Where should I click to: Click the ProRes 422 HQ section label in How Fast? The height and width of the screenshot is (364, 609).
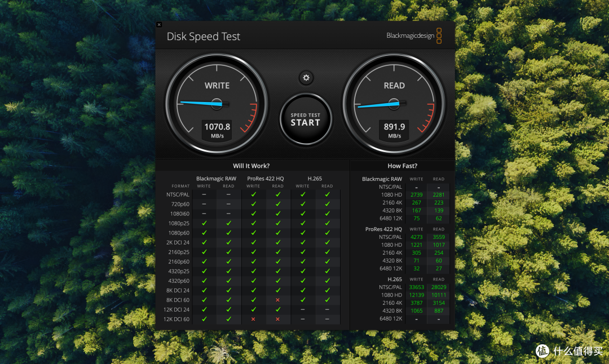(383, 229)
